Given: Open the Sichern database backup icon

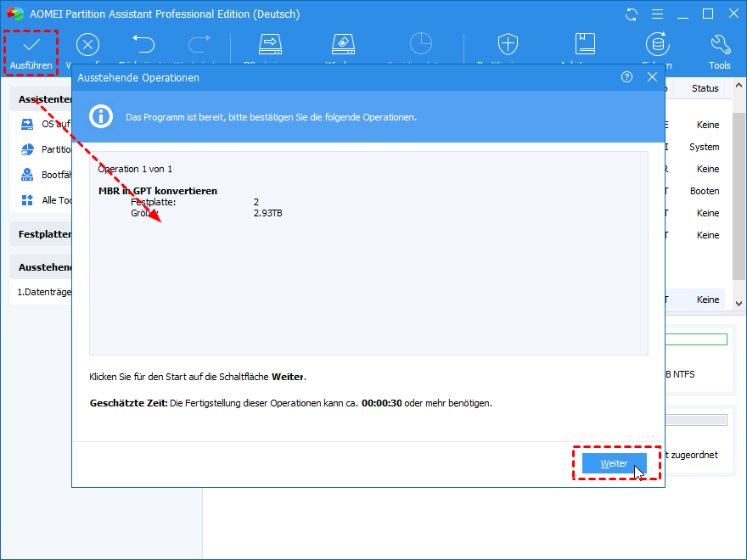Looking at the screenshot, I should [x=657, y=44].
